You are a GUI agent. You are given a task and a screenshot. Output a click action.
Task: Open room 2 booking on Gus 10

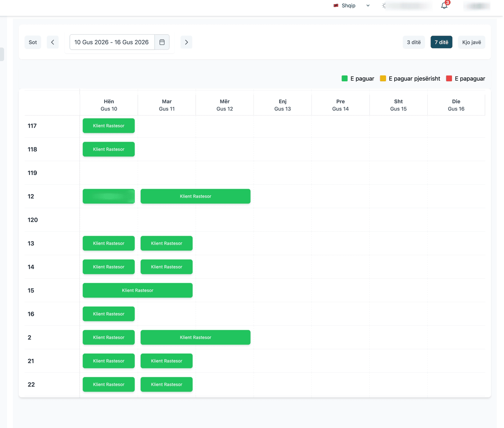[x=109, y=338]
